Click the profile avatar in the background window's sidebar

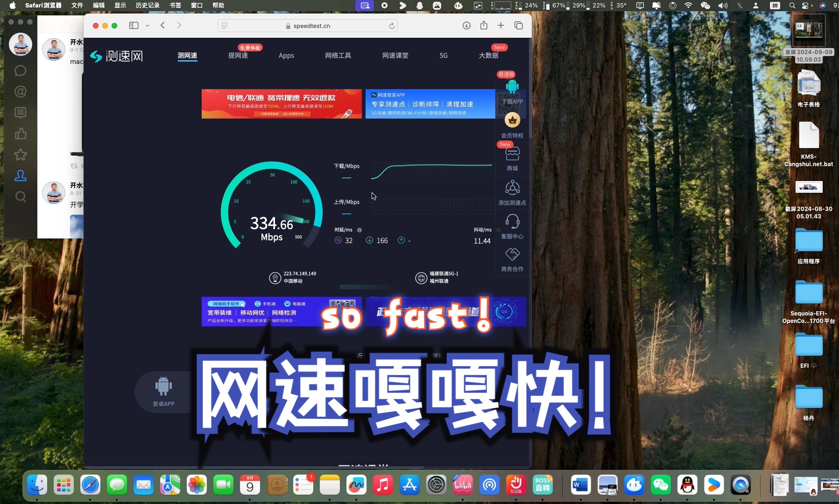[x=21, y=44]
